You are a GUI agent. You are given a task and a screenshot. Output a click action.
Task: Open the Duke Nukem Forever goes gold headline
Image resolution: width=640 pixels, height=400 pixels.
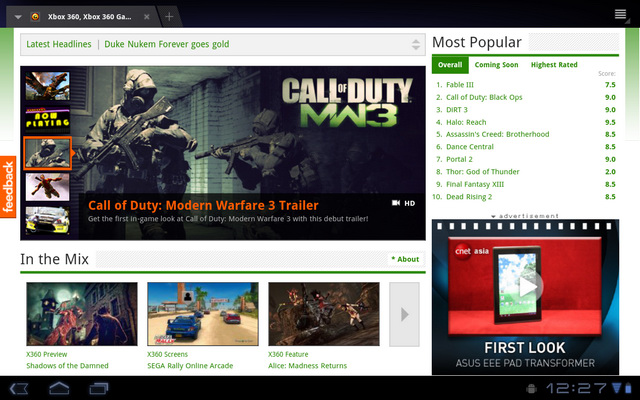click(167, 44)
